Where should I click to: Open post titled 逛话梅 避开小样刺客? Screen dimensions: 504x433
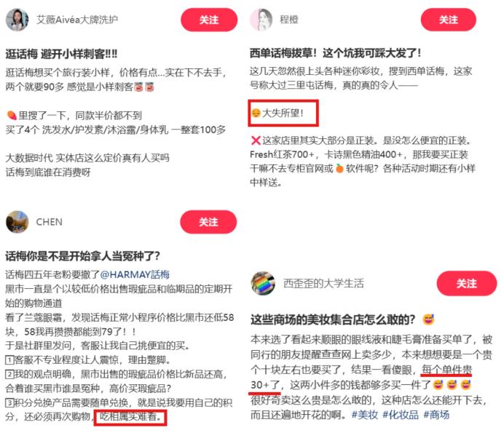[x=61, y=54]
